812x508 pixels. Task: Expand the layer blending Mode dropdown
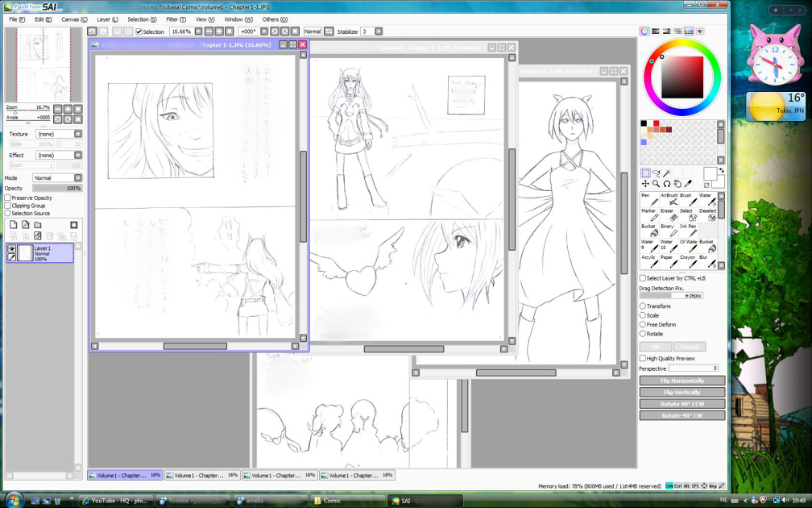(x=78, y=178)
